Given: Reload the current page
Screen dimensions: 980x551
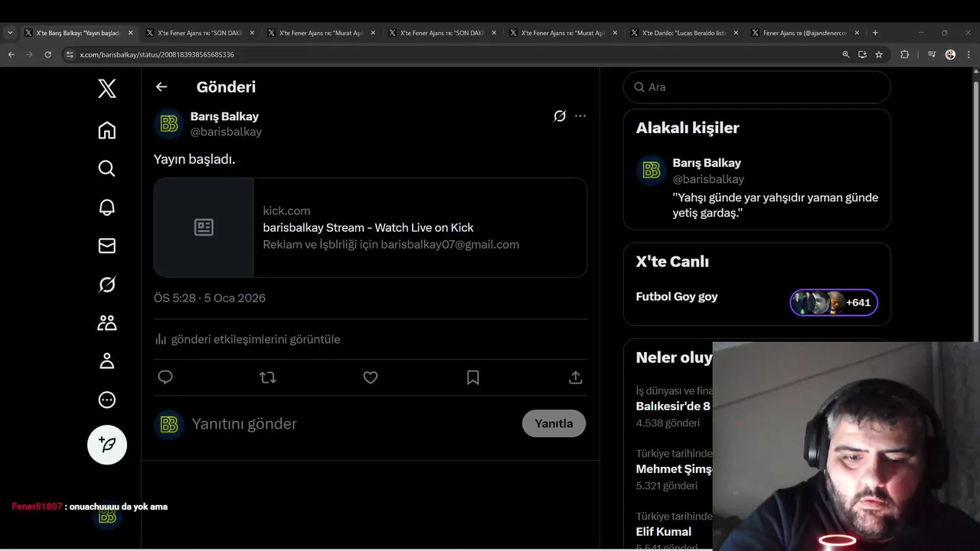Looking at the screenshot, I should tap(47, 54).
